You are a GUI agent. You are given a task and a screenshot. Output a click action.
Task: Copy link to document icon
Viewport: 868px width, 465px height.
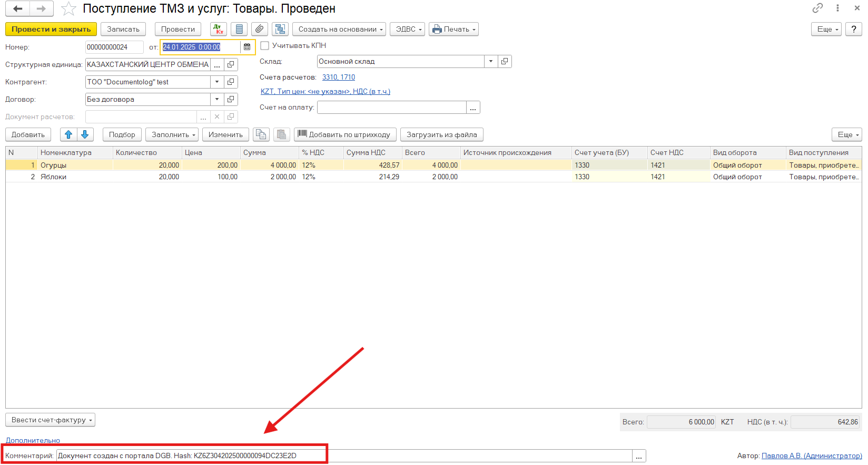coord(817,8)
